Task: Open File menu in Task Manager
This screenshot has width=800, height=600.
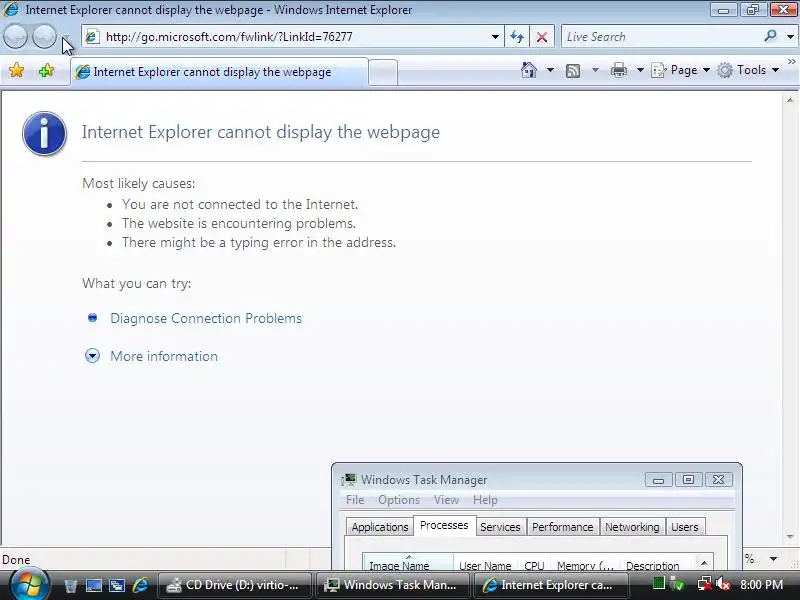Action: click(355, 500)
